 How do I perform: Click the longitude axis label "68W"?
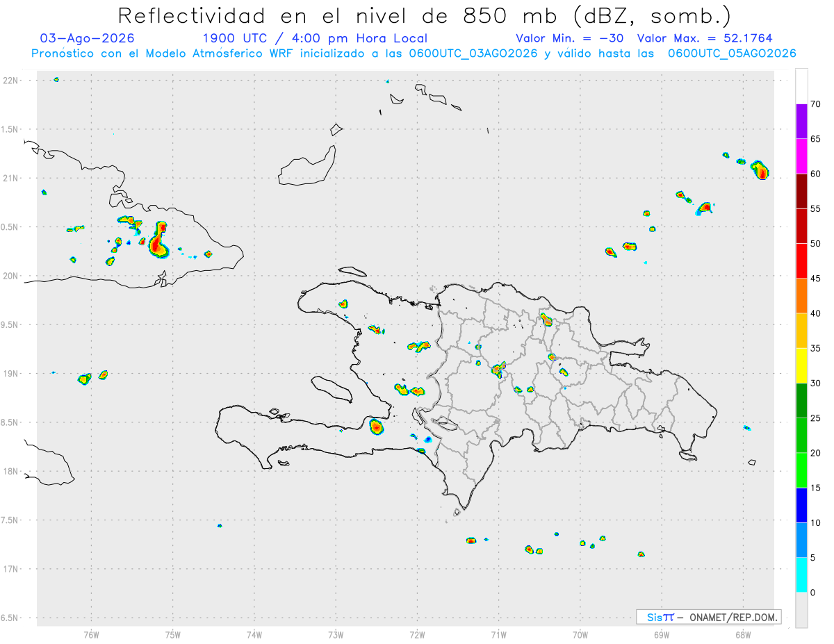click(743, 634)
